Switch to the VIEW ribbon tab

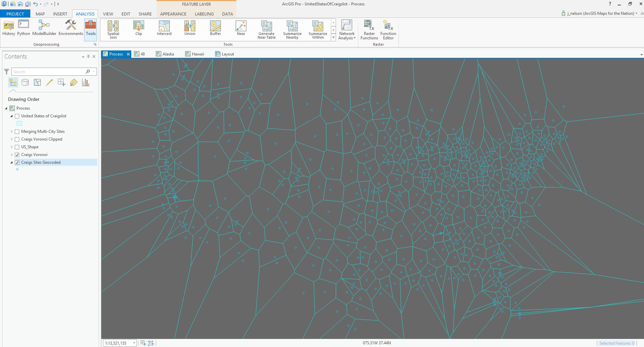(x=108, y=14)
